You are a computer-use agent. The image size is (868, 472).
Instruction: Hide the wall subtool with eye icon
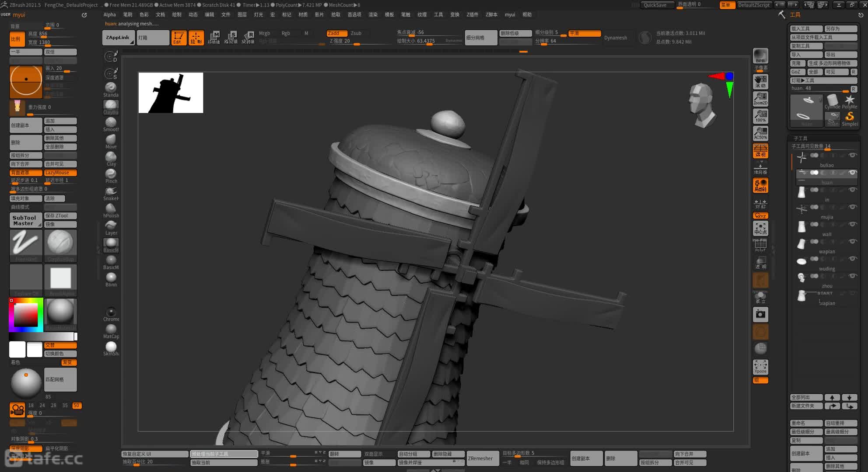click(852, 224)
